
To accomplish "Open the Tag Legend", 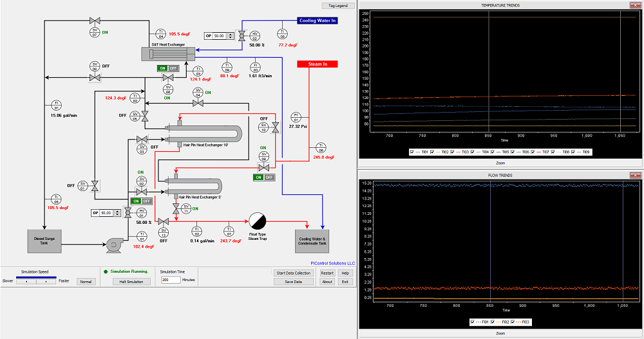I will click(x=337, y=6).
